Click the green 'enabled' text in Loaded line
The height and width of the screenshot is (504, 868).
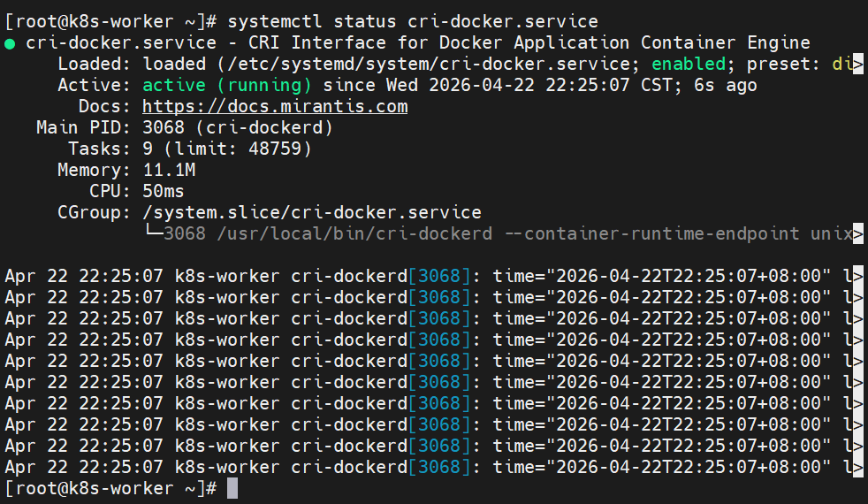(x=689, y=64)
